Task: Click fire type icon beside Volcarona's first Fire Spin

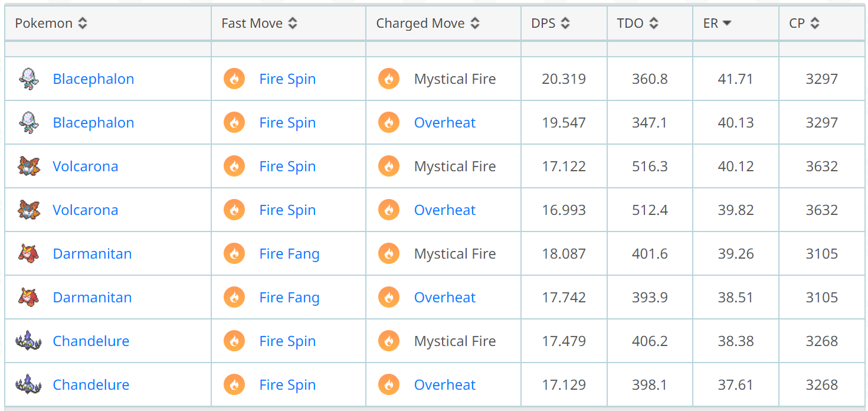Action: tap(234, 166)
